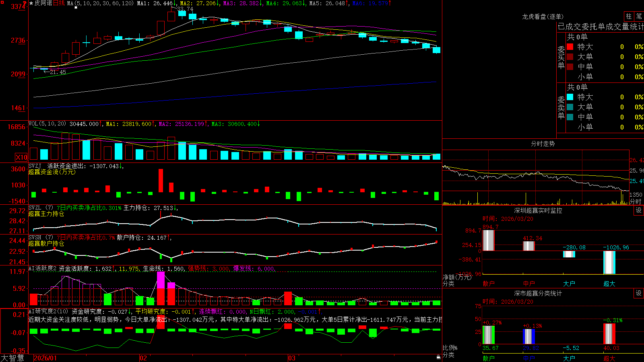Click the 深市超赢分类统计 panel title
This screenshot has height=362, width=644.
pyautogui.click(x=538, y=293)
